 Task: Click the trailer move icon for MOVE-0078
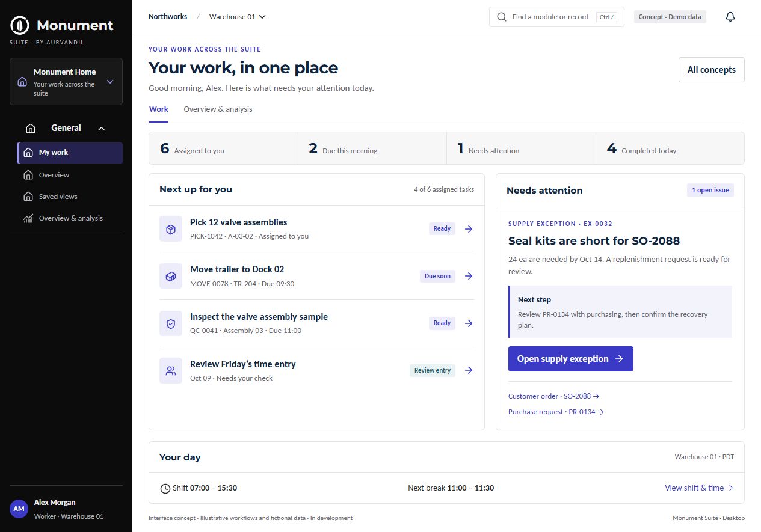[171, 277]
